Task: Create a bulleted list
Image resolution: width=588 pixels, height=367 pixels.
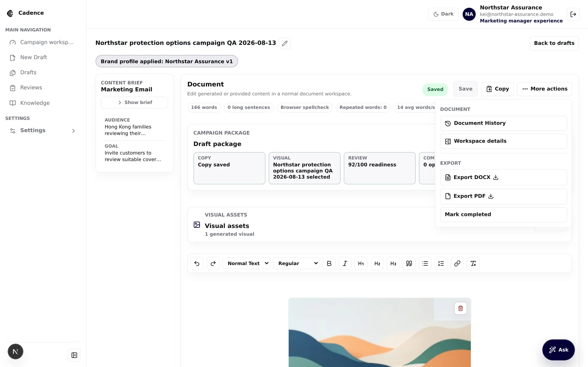Action: point(425,263)
